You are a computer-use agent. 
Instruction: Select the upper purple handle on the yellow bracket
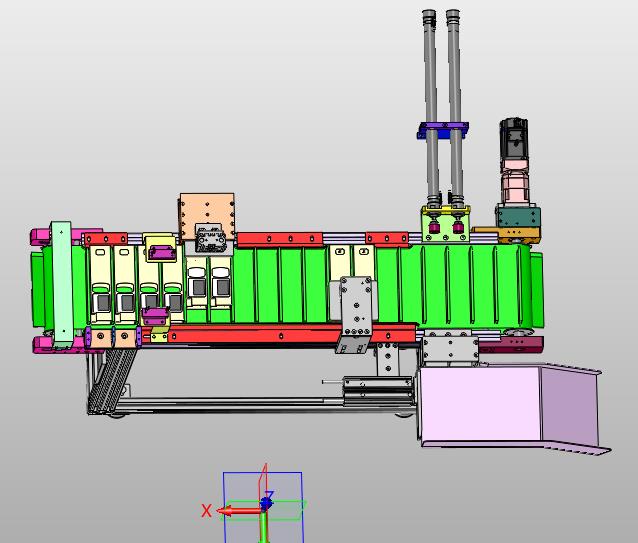pyautogui.click(x=162, y=252)
